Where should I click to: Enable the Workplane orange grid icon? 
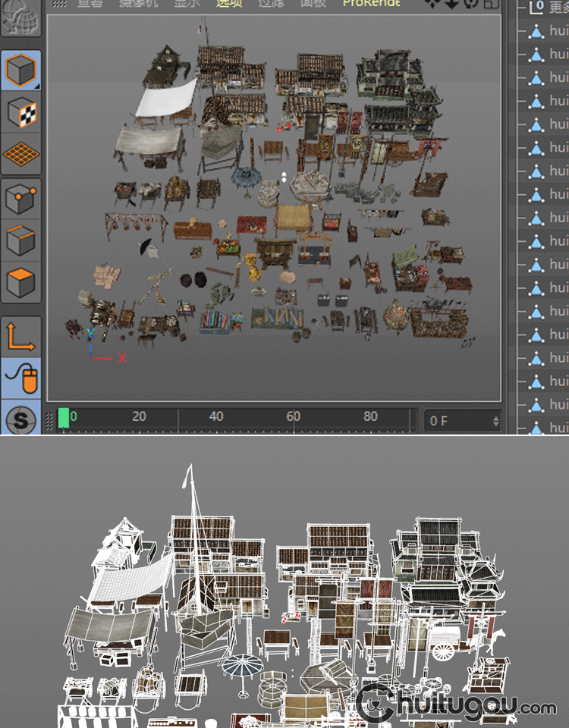pyautogui.click(x=20, y=155)
